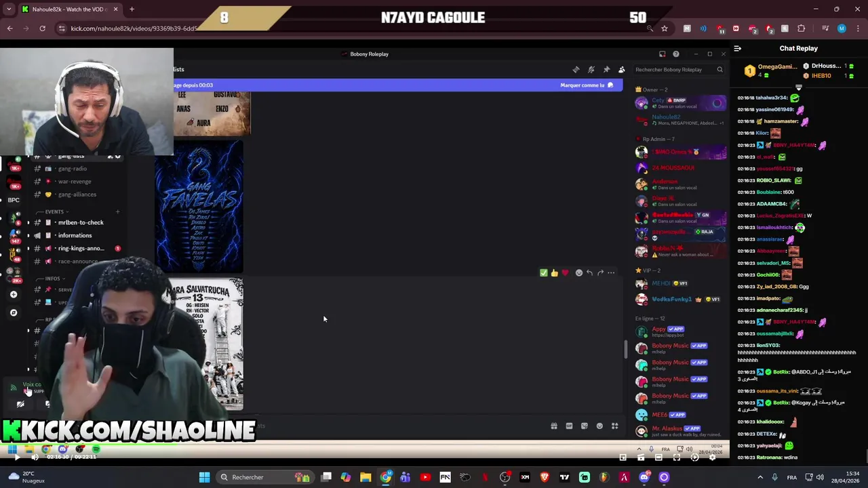The width and height of the screenshot is (868, 488).
Task: Open the BPC server in sidebar
Action: (x=14, y=200)
